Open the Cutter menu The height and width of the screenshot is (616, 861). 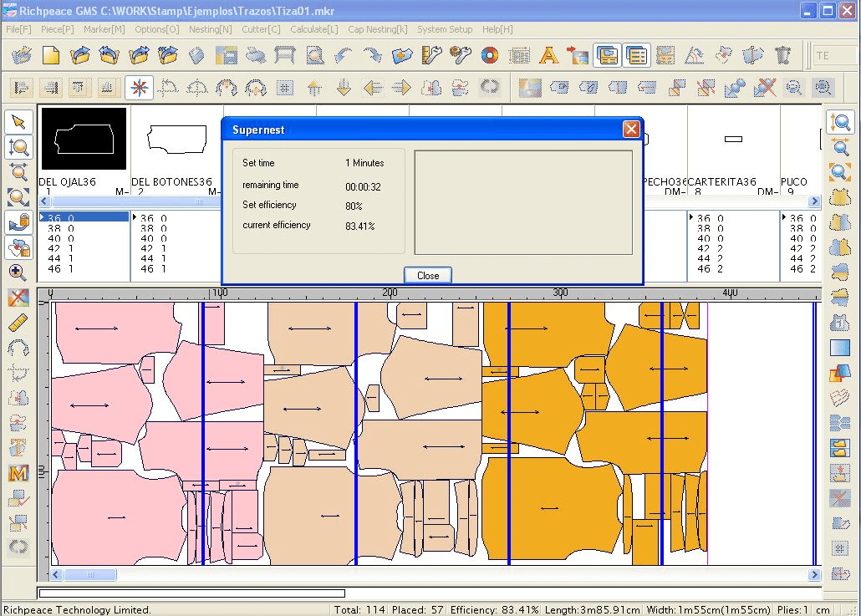[x=261, y=29]
